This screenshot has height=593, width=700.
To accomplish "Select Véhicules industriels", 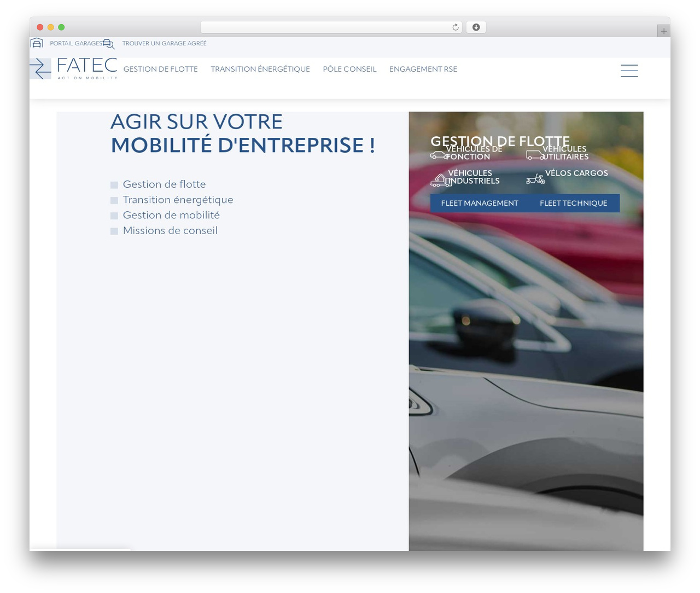I will pos(474,177).
